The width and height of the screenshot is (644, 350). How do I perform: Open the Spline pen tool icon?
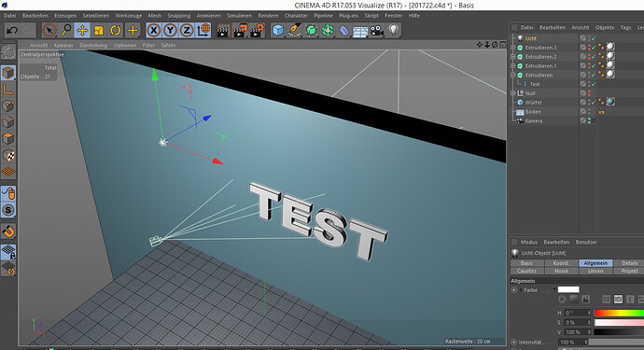coord(295,31)
